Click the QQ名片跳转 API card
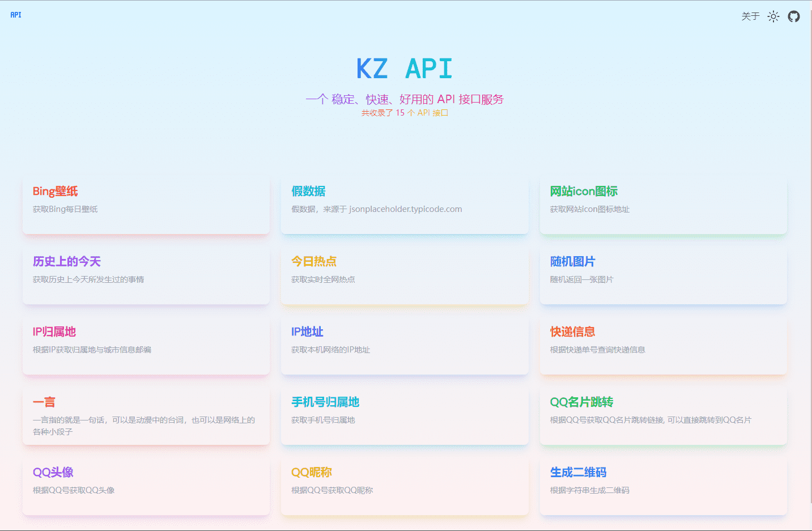 coord(663,415)
